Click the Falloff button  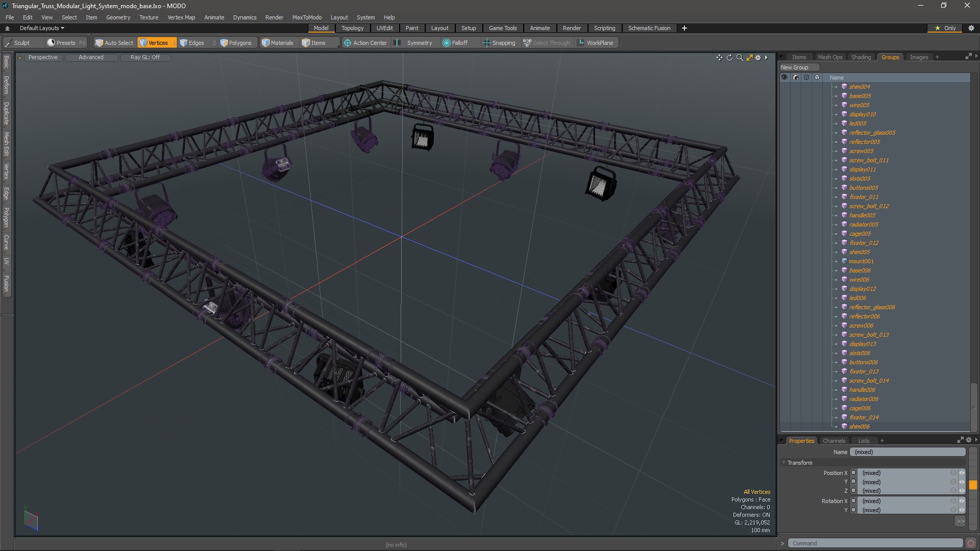point(455,43)
